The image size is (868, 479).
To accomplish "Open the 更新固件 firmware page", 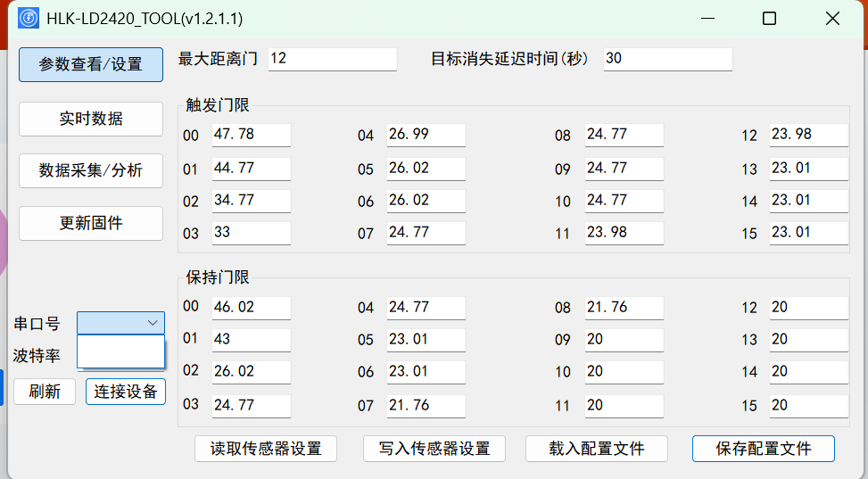I will [x=91, y=223].
